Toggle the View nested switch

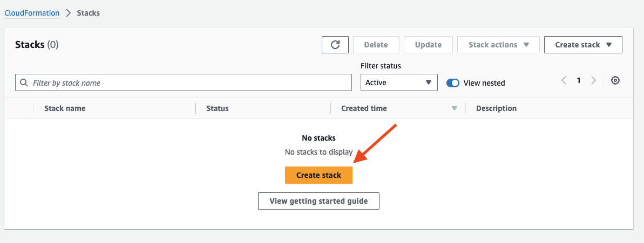[453, 83]
